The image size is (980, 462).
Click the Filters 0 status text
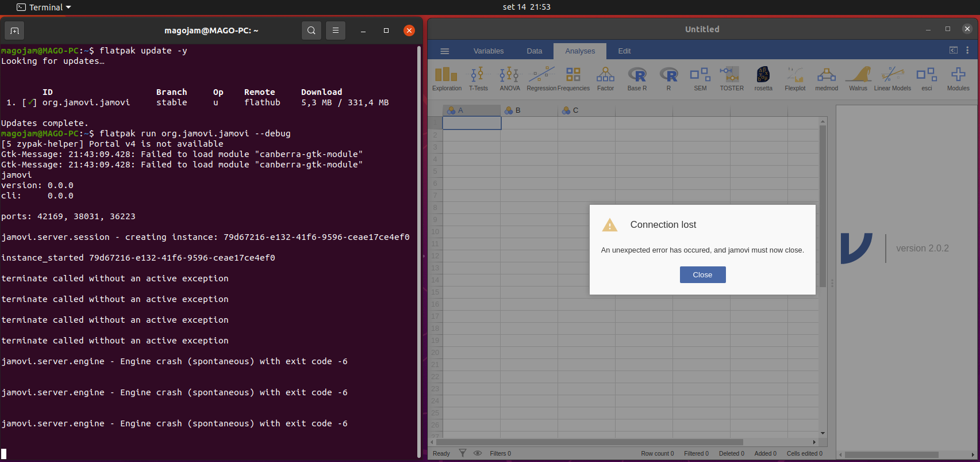click(x=500, y=453)
